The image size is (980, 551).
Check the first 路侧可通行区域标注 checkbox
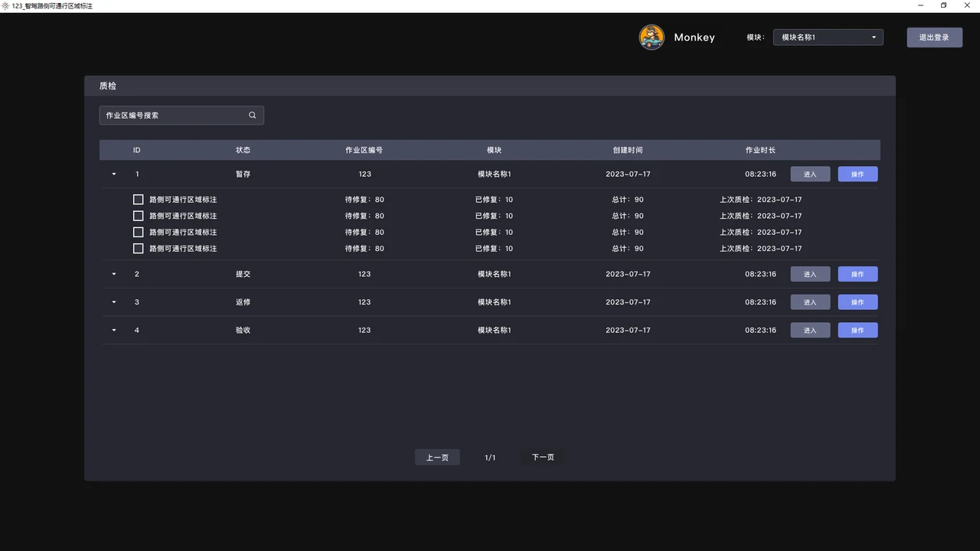coord(139,200)
